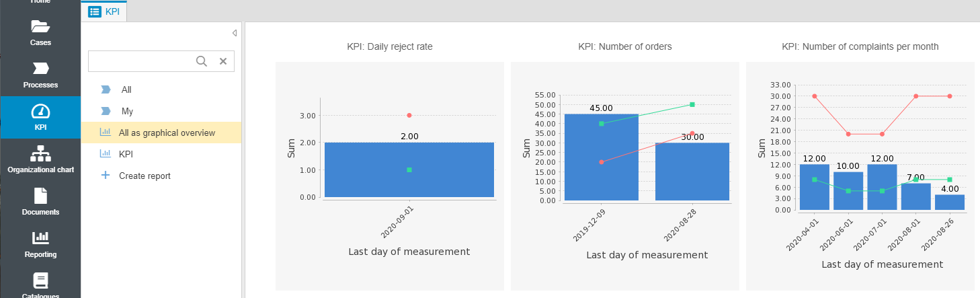
Task: Open the Catalogues book icon
Action: [40, 281]
